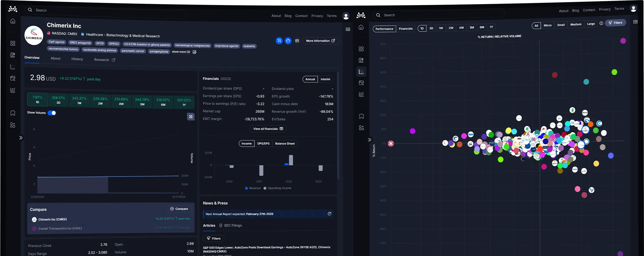Expand the sidebar left of the scatter chart
The image size is (644, 256).
tap(370, 140)
